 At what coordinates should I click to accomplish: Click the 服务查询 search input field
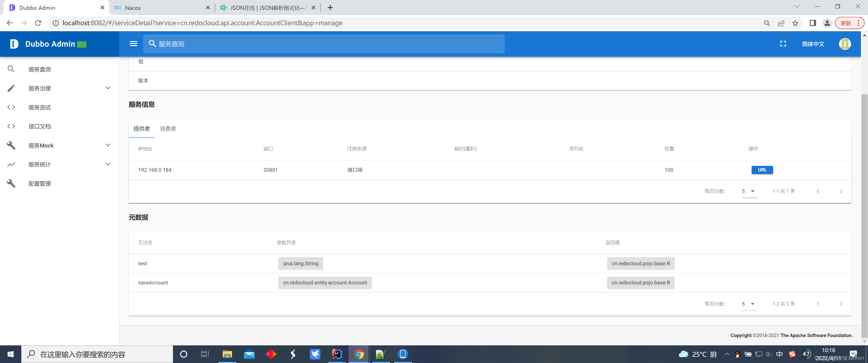323,44
